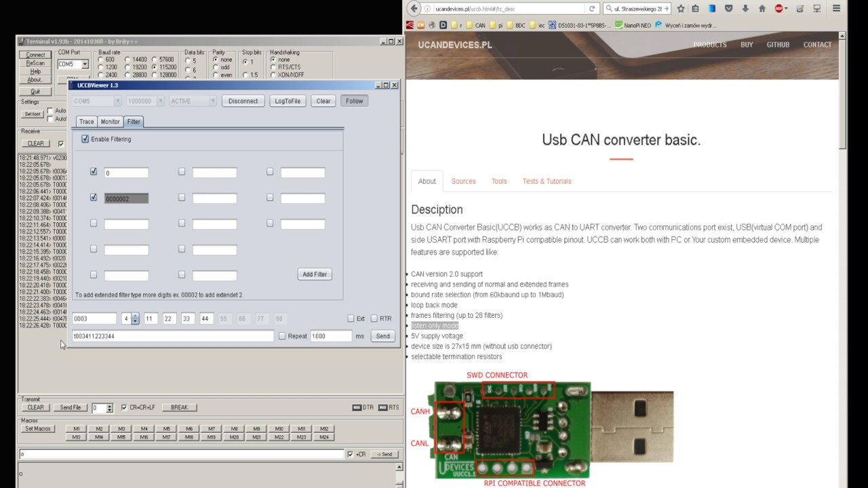Click the RTS indicator in Terminal
Screen dimensions: 868x488
point(389,407)
